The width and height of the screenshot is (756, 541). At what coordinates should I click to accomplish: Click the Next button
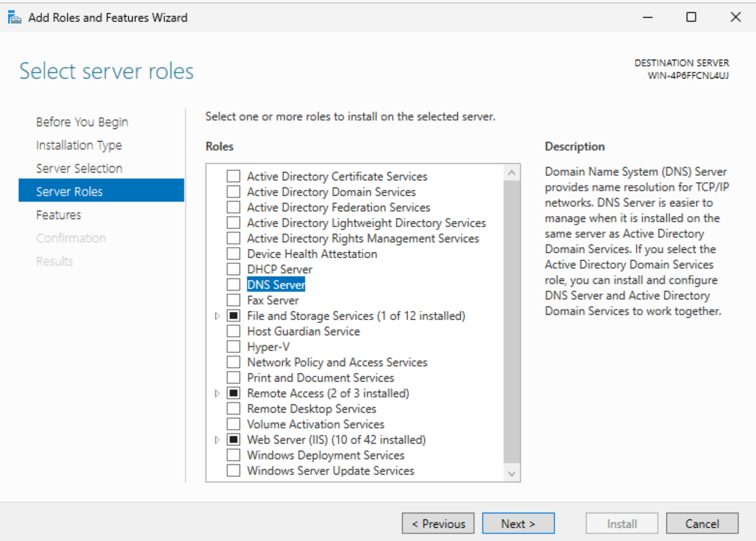pos(518,523)
